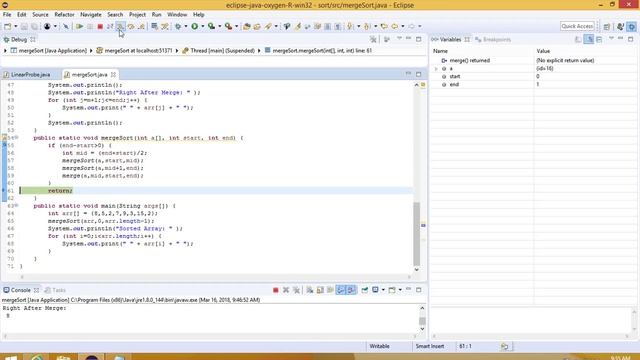Click the Save icon in toolbar
The width and height of the screenshot is (640, 360).
(24, 27)
